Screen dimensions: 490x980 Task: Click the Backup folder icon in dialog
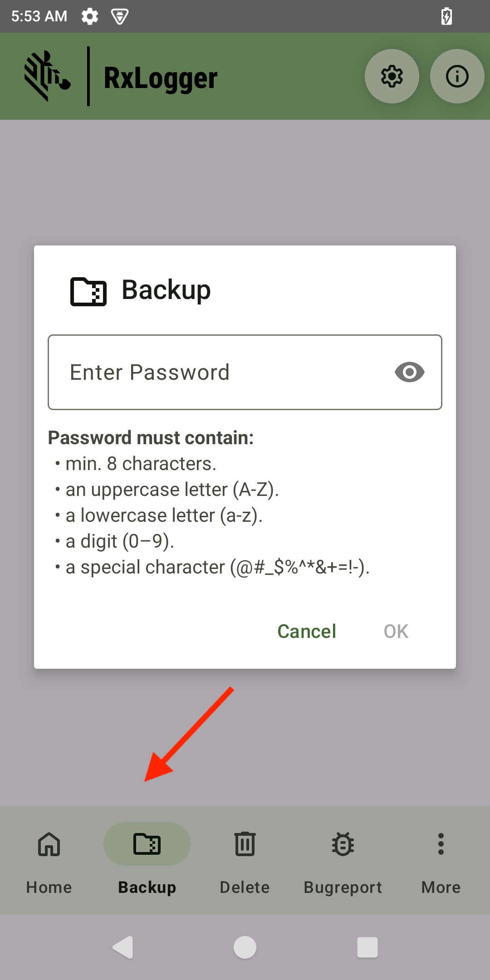tap(88, 291)
